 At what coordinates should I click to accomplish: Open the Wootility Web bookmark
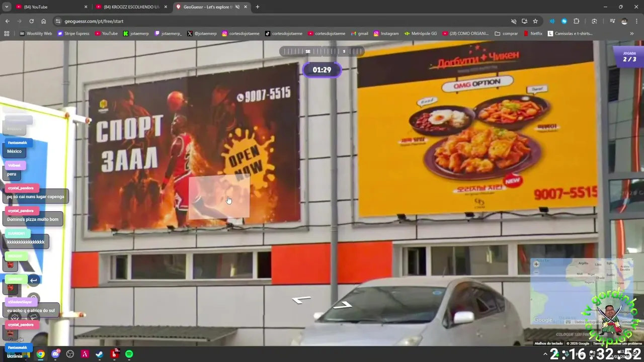point(36,34)
